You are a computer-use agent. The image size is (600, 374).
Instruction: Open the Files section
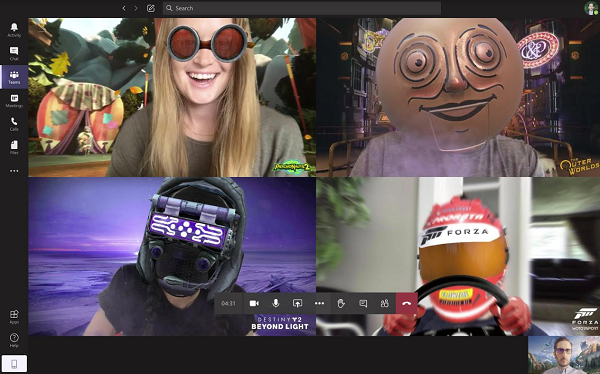tap(14, 147)
